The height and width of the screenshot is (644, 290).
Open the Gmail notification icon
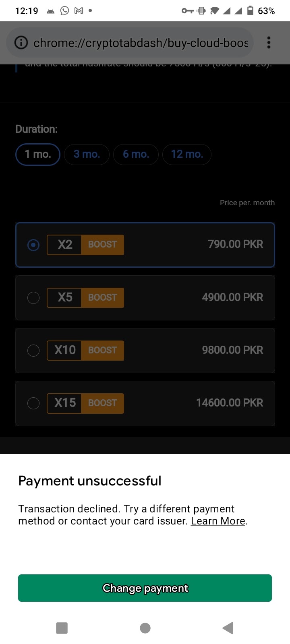click(x=78, y=10)
